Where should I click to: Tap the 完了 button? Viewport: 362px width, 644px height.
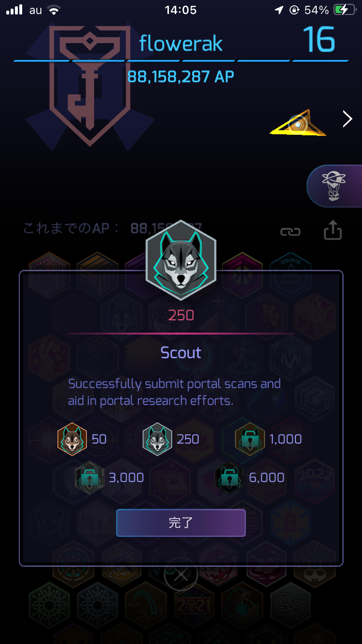point(181,523)
